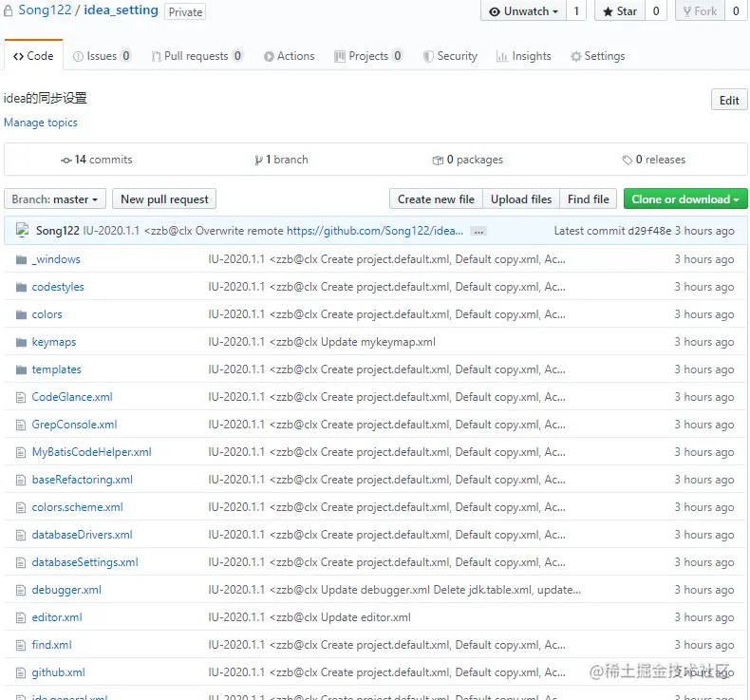Click the releases tag icon

pyautogui.click(x=628, y=160)
